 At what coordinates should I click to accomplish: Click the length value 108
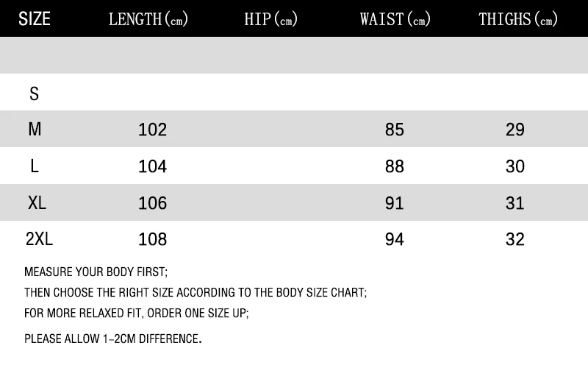(x=152, y=239)
